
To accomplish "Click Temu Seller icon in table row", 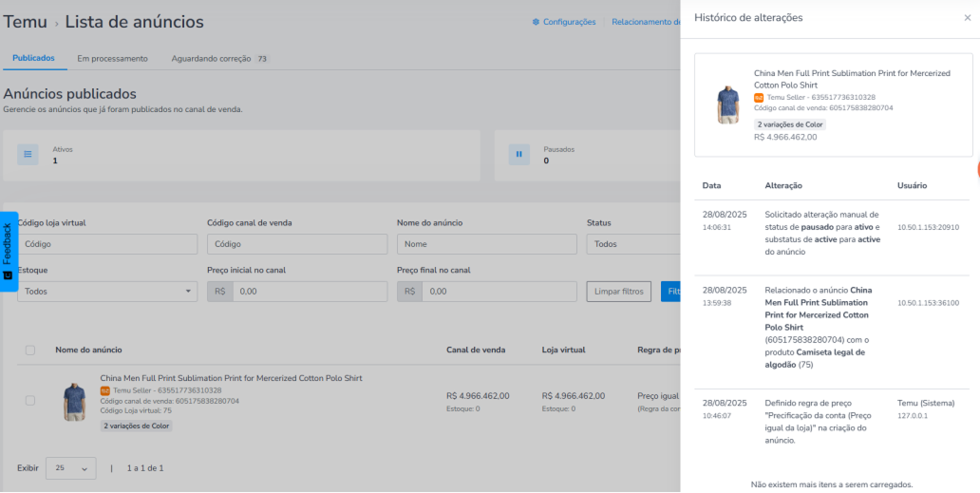I will point(105,390).
